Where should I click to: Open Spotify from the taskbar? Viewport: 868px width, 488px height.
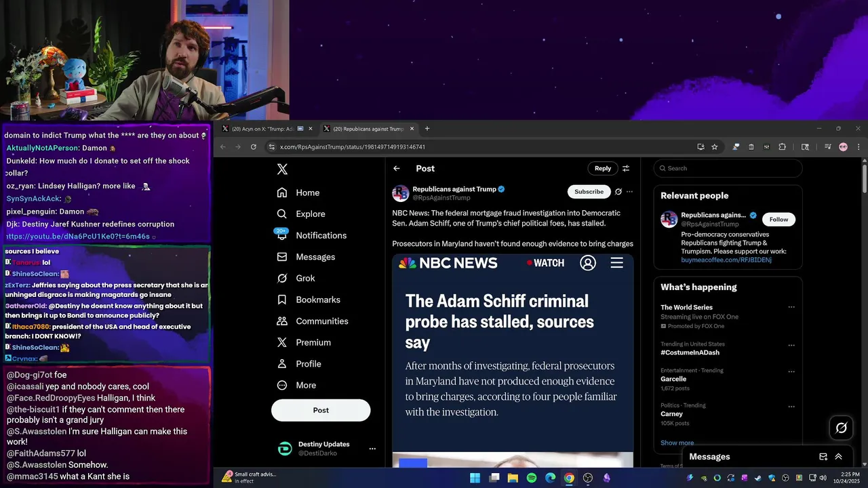(532, 478)
